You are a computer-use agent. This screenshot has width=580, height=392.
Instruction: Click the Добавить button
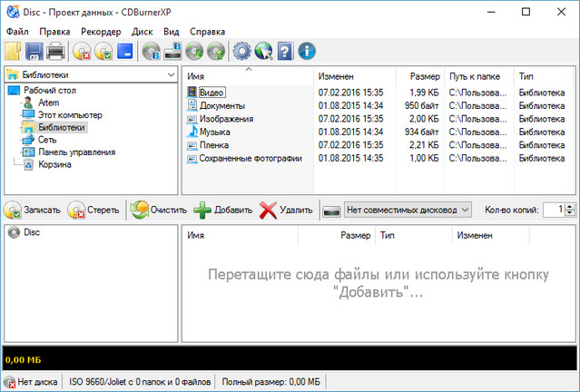click(223, 210)
